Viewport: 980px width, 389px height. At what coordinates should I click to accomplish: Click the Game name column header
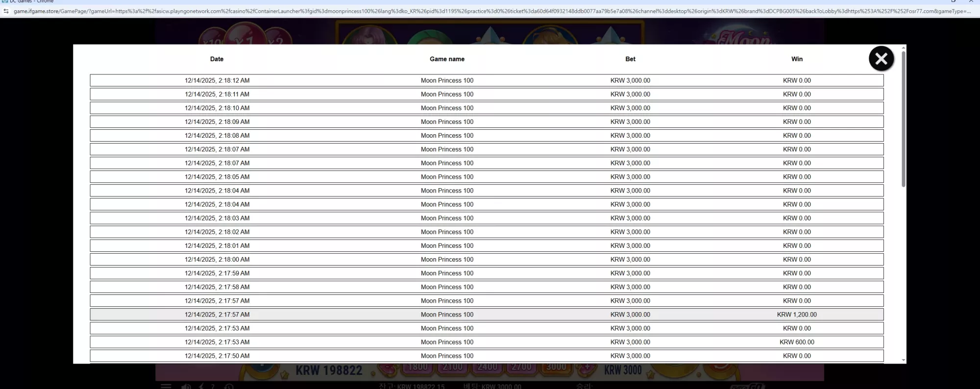[447, 59]
